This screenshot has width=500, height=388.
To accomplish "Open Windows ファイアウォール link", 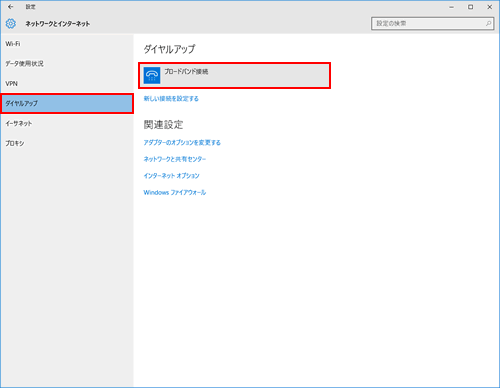I will coord(175,192).
